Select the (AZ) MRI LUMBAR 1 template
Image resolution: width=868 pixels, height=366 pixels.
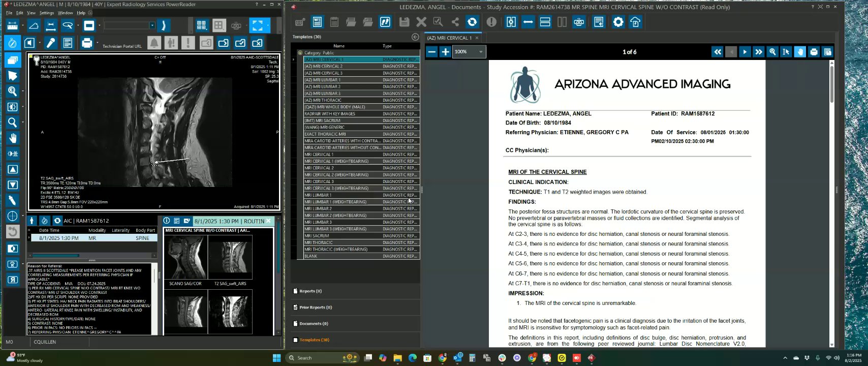tap(361, 80)
